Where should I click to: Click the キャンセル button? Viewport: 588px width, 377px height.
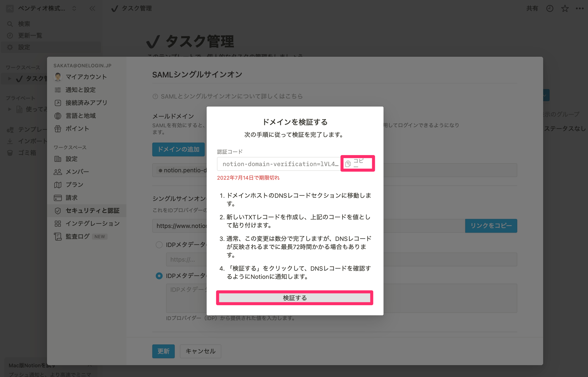[200, 351]
